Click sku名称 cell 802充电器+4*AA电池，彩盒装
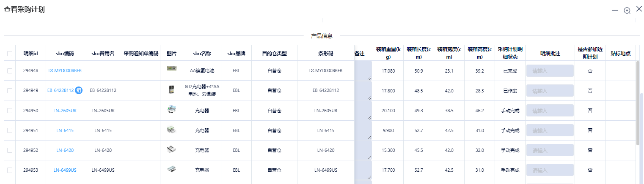 202,90
